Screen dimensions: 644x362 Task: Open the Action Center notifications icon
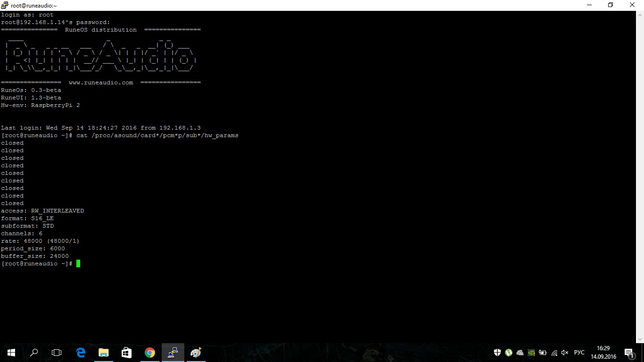click(629, 353)
